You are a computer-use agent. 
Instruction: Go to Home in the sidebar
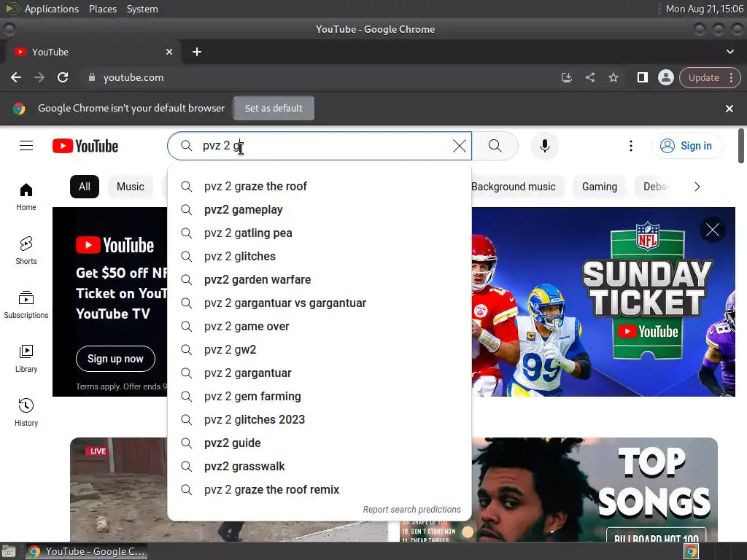click(x=26, y=197)
